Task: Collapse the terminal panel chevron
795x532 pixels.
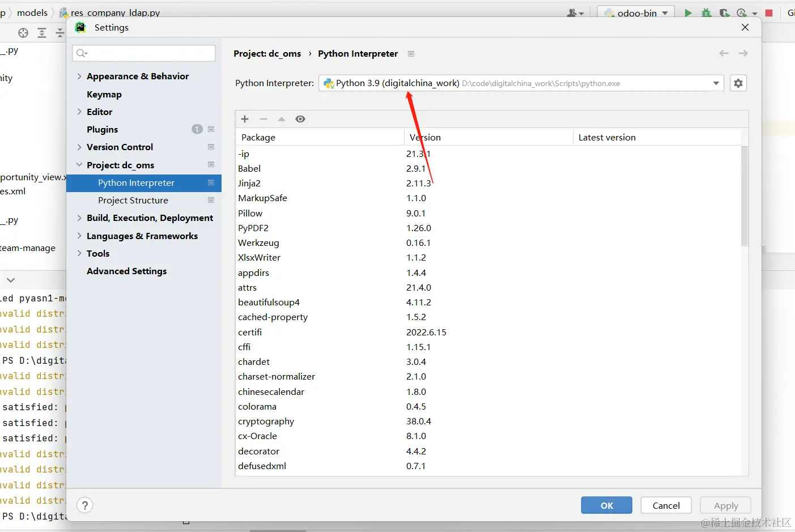Action: [x=11, y=280]
